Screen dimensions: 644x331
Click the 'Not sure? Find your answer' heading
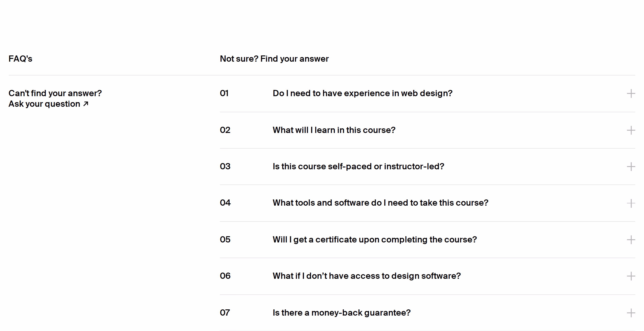(x=274, y=59)
